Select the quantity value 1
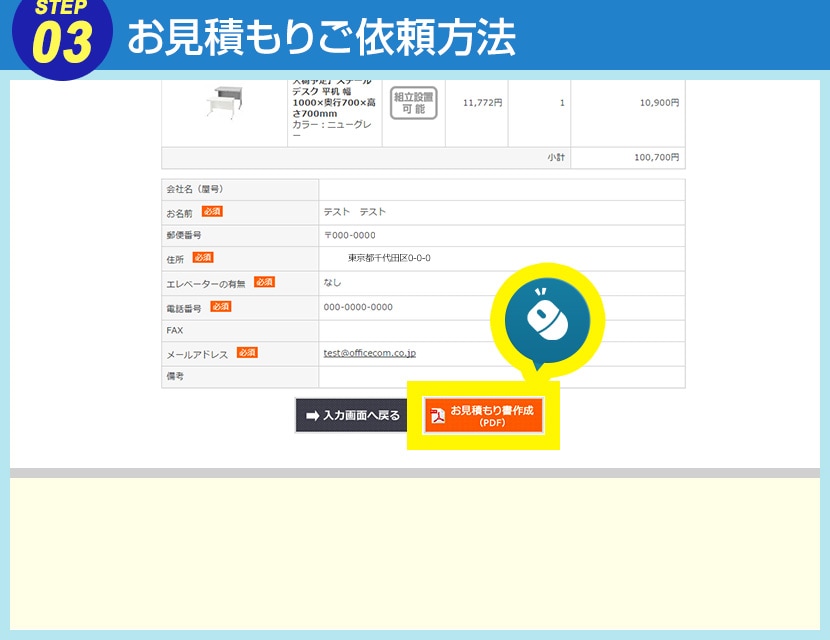The width and height of the screenshot is (830, 640). click(562, 103)
